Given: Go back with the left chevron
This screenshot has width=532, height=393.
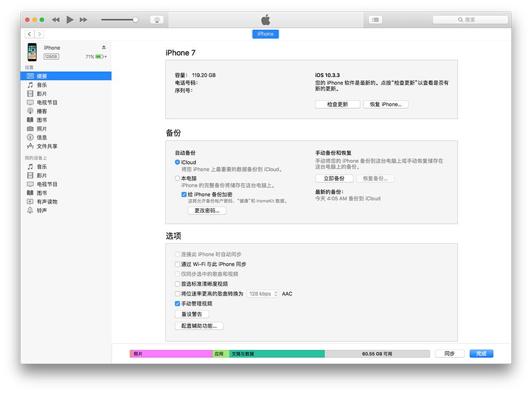Looking at the screenshot, I should [29, 34].
